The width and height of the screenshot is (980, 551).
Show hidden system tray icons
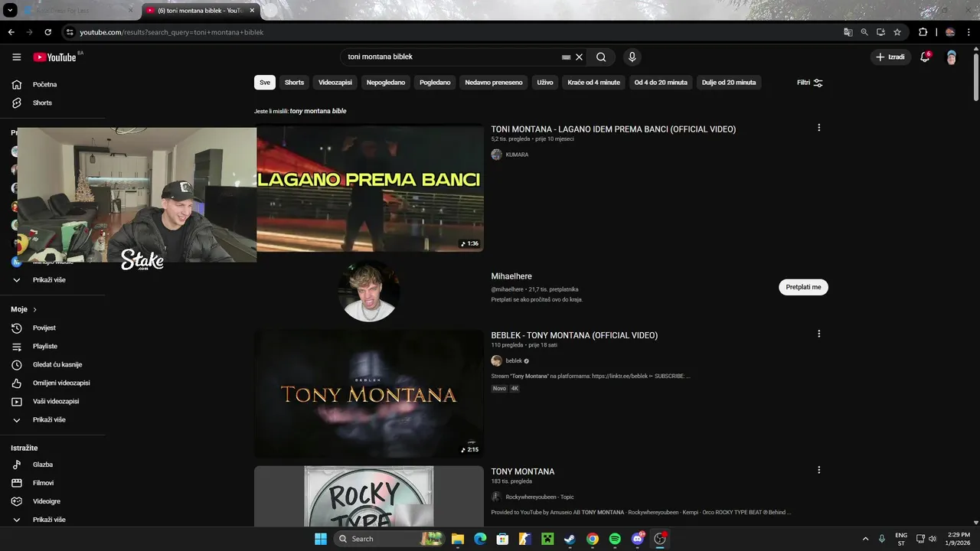point(866,539)
